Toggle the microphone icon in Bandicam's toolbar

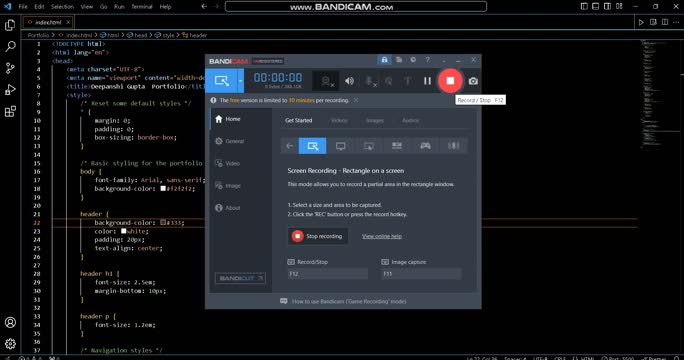coord(370,81)
